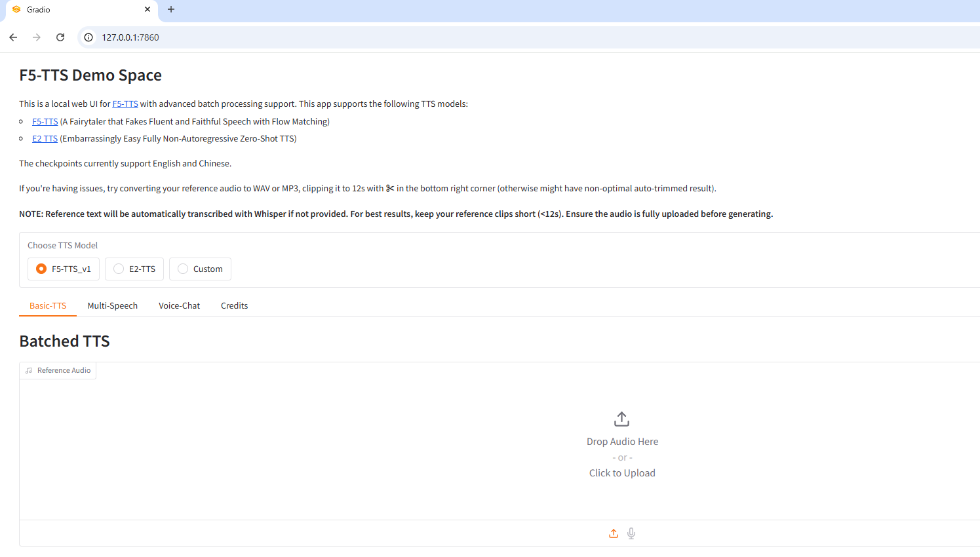Open the Multi-Speech tab
This screenshot has width=980, height=557.
(113, 305)
